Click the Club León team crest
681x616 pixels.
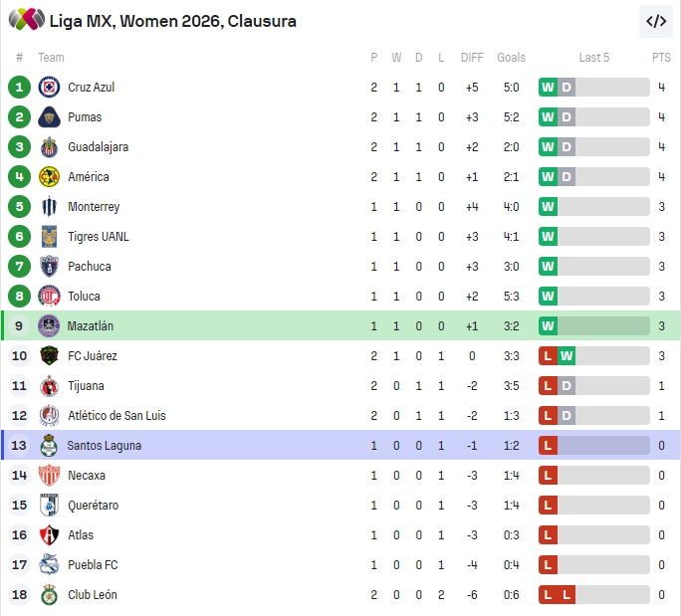(x=49, y=595)
